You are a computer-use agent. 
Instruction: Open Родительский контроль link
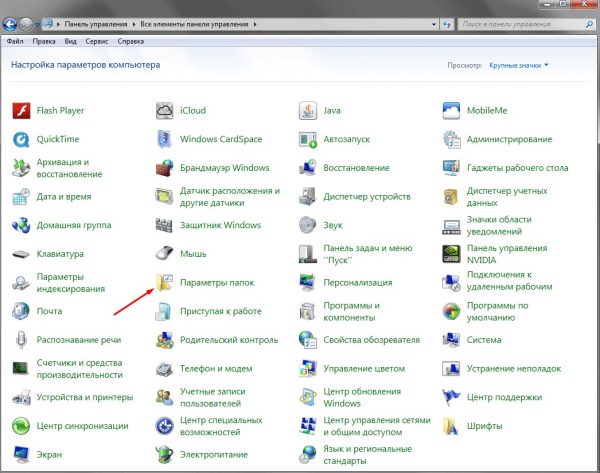point(229,340)
